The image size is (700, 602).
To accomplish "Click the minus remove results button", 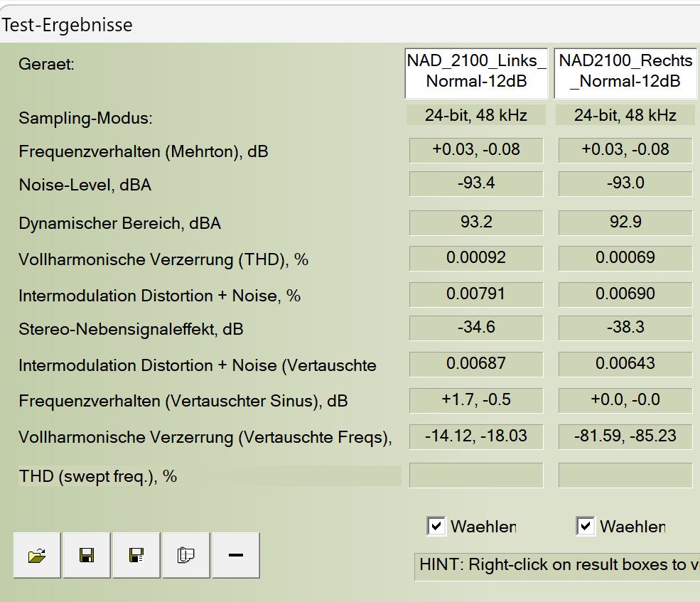I will click(x=235, y=556).
